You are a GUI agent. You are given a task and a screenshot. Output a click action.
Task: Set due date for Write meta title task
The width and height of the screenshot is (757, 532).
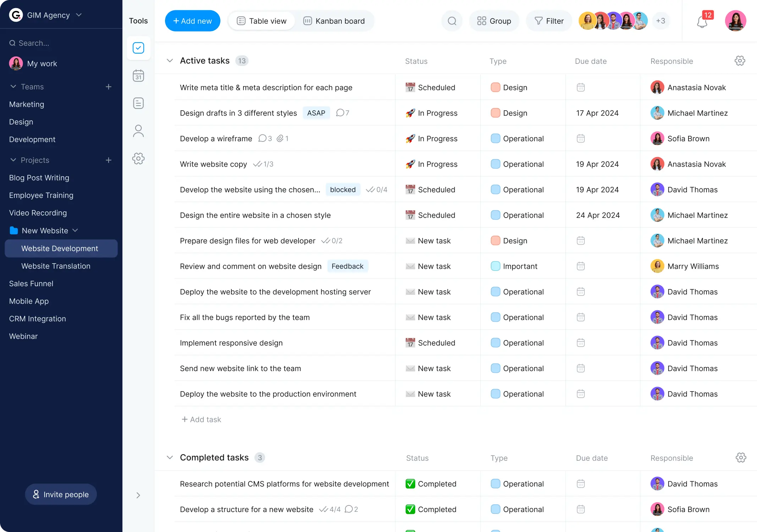[x=581, y=87]
